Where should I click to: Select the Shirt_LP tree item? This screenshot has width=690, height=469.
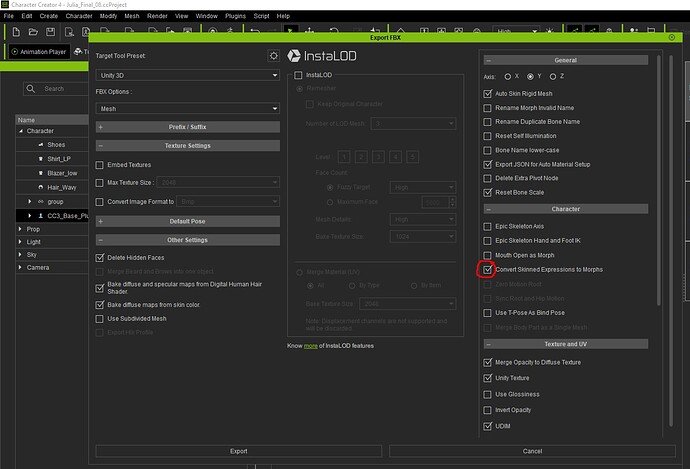[59, 159]
